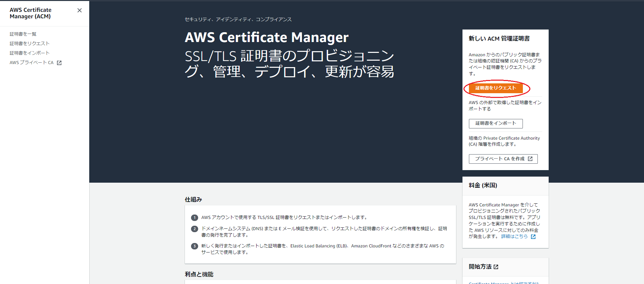This screenshot has height=284, width=644.
Task: Click the external-link icon beside AWS プライベート CA
Action: 59,63
